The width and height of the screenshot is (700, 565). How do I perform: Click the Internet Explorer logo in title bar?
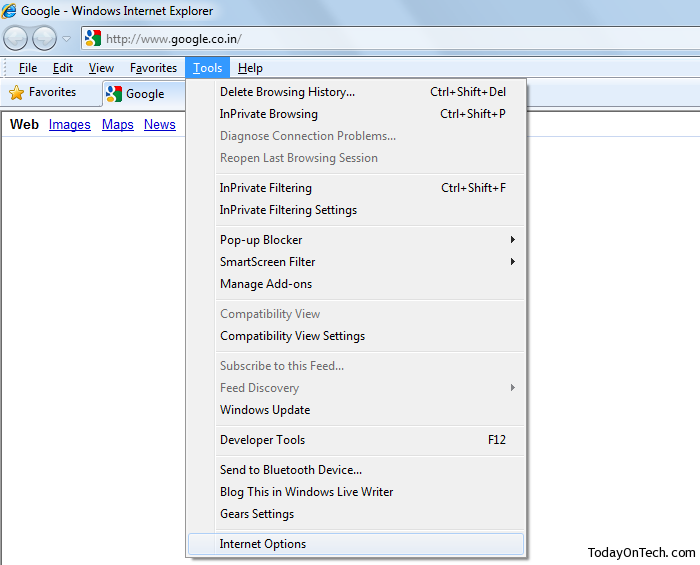click(x=9, y=11)
